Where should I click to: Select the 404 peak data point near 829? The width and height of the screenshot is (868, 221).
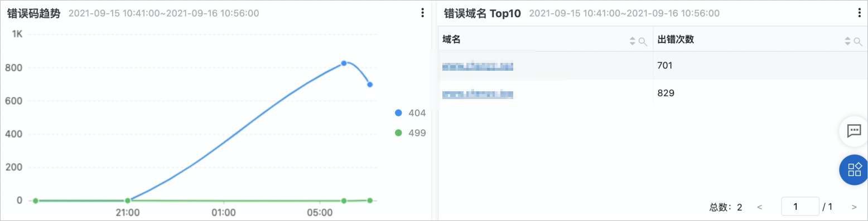[x=344, y=63]
